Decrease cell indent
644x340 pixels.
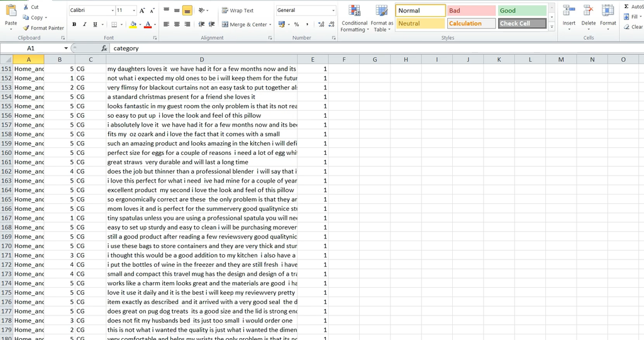tap(201, 25)
